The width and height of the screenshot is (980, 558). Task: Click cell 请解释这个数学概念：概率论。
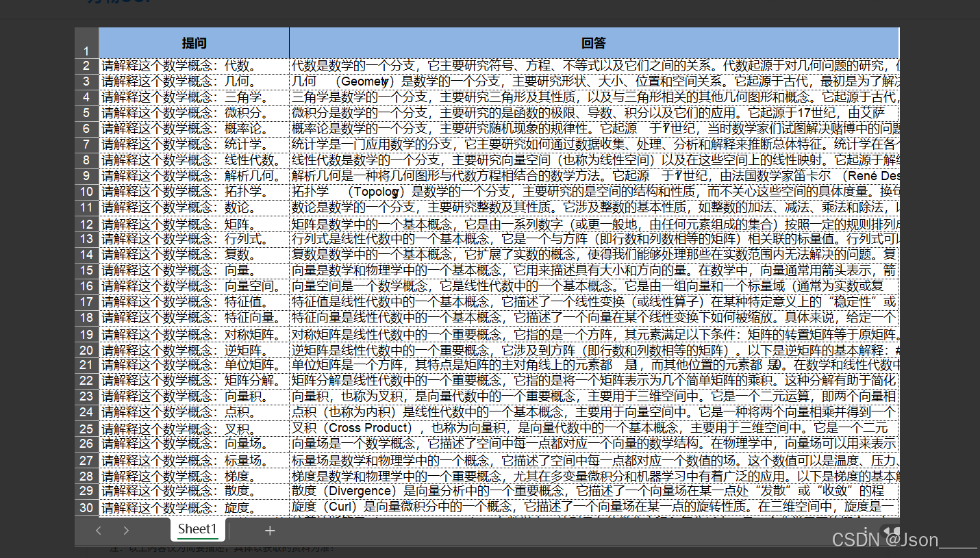[194, 129]
